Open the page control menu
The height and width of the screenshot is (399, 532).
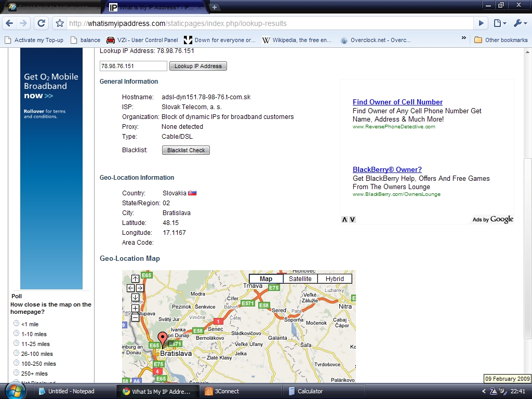(x=500, y=23)
